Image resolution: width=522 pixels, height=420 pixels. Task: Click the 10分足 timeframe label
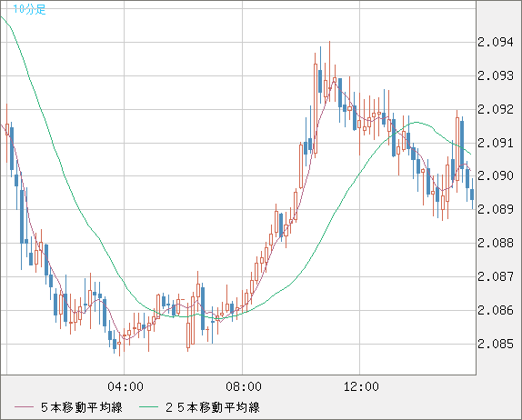[29, 9]
